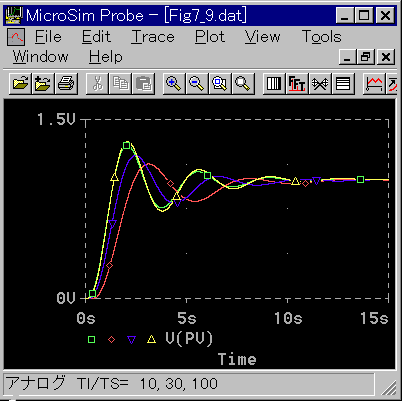Click the Time x-axis label
The width and height of the screenshot is (402, 401).
coord(237,359)
